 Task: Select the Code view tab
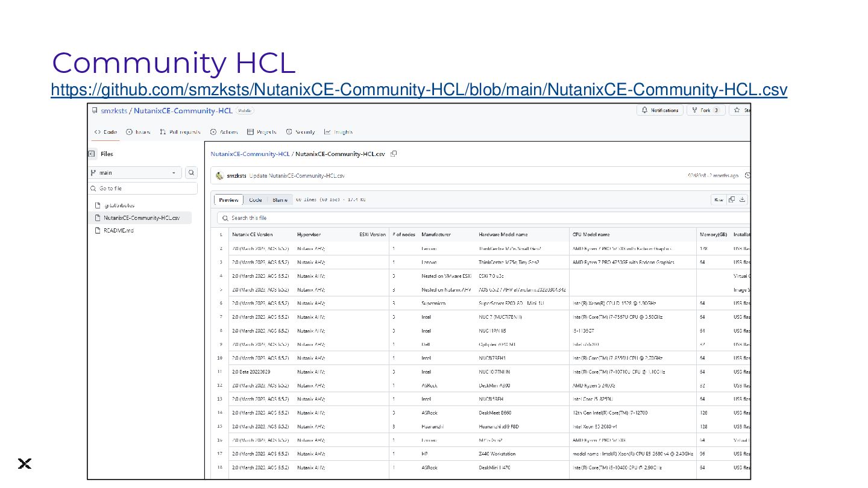click(x=256, y=200)
